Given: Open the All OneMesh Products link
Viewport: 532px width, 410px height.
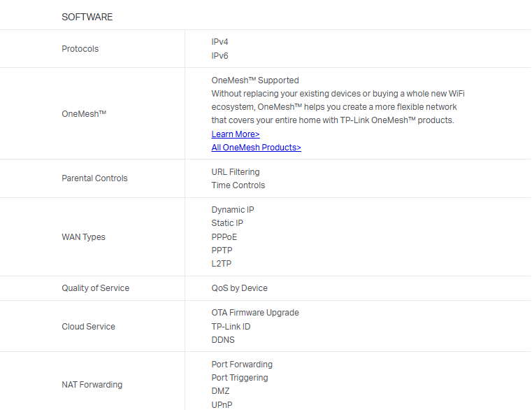Looking at the screenshot, I should [x=256, y=148].
